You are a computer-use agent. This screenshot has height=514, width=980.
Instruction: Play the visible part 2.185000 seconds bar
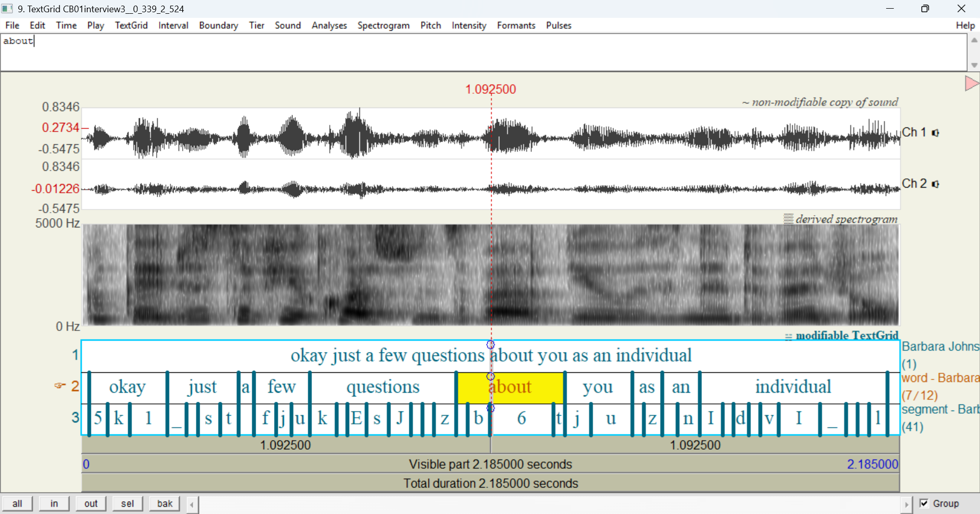(491, 464)
